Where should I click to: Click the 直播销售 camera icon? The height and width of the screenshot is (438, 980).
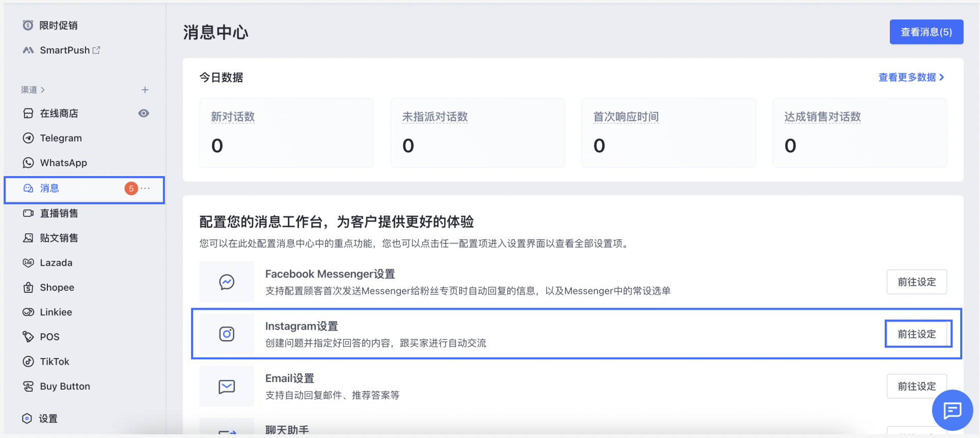tap(28, 213)
